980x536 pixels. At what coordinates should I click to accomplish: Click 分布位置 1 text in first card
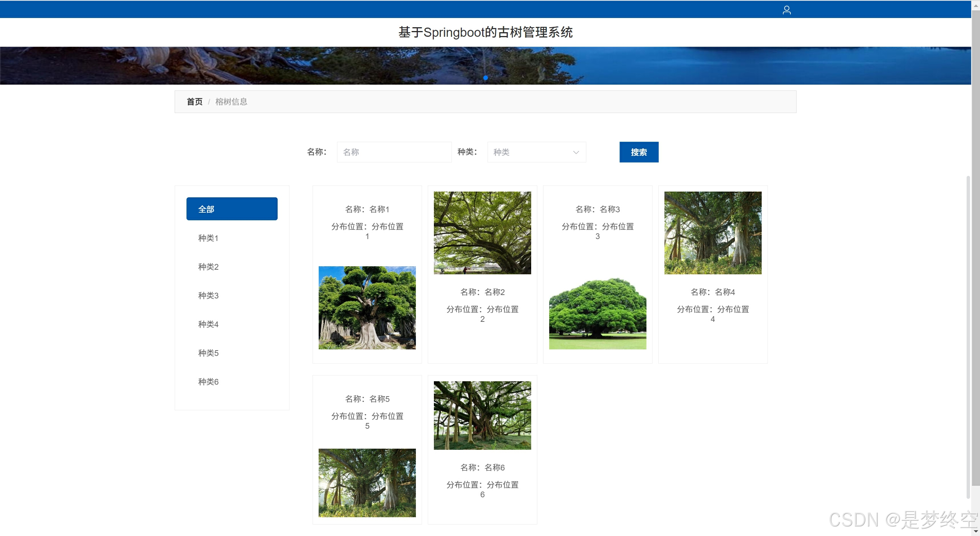tap(367, 231)
